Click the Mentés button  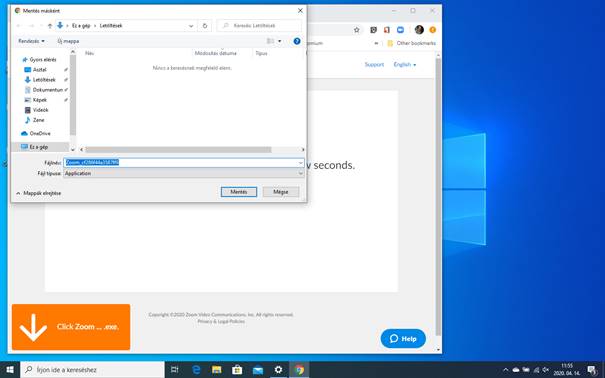[x=239, y=192]
